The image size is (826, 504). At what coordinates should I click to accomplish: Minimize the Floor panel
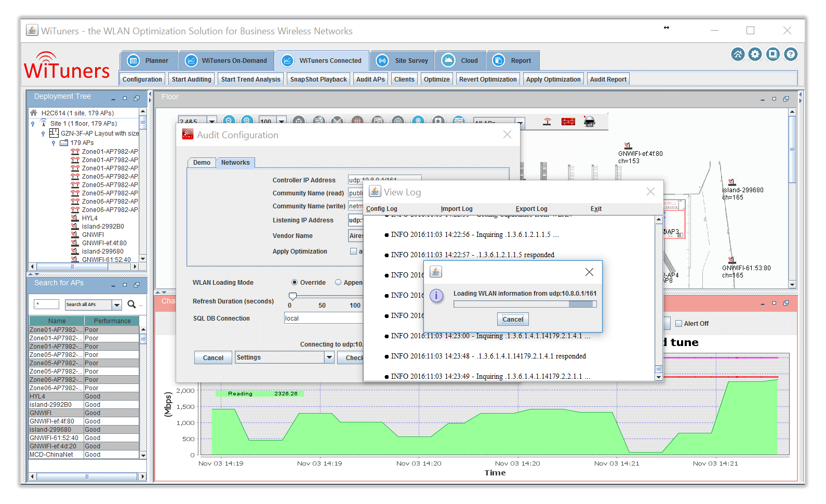pos(763,99)
